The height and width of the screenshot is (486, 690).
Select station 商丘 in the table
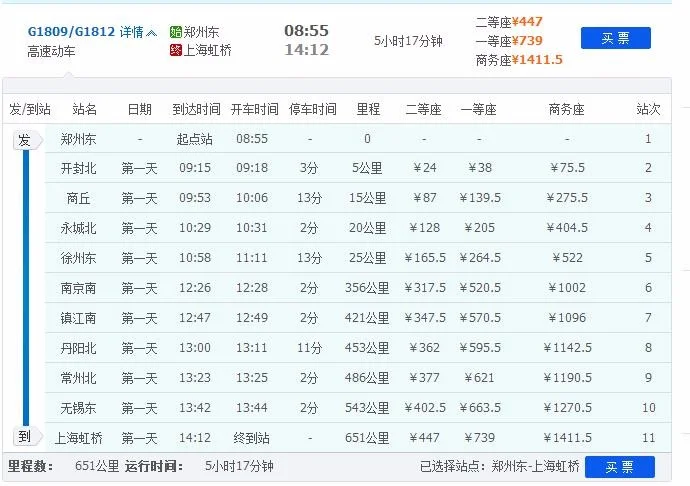pos(78,198)
